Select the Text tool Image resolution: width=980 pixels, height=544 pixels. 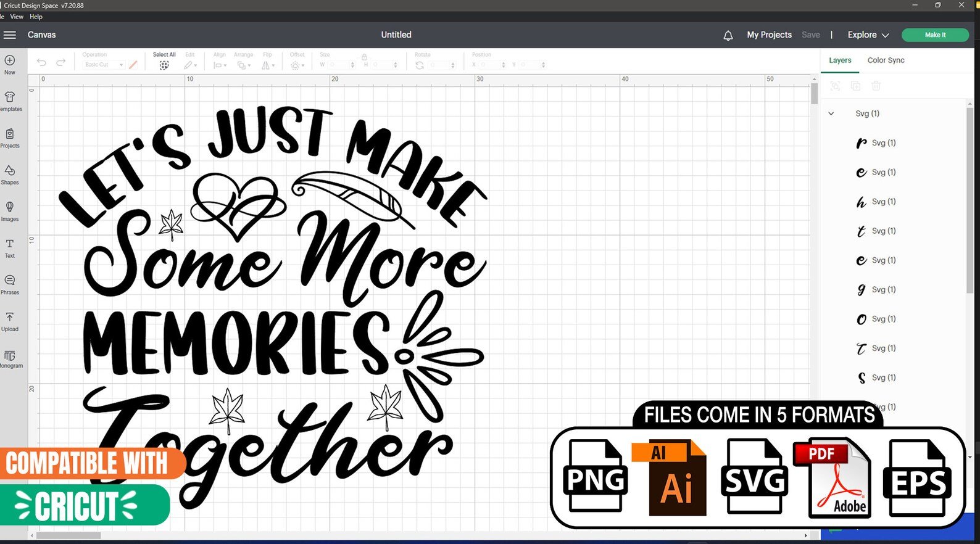pos(10,248)
